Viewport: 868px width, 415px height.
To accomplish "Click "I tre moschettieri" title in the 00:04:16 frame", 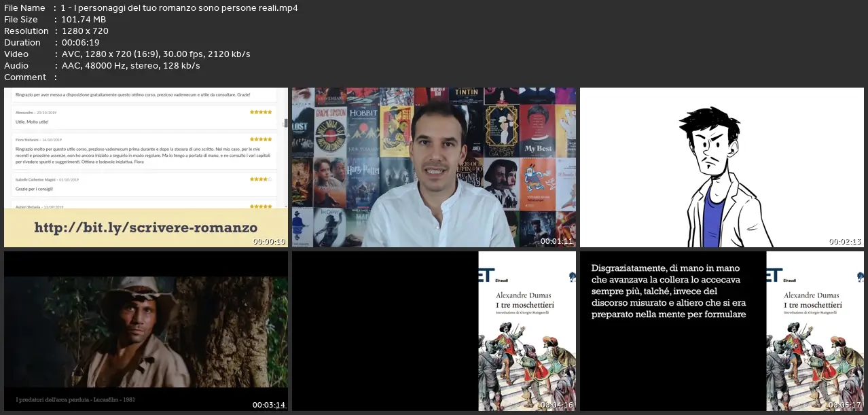I will point(525,305).
